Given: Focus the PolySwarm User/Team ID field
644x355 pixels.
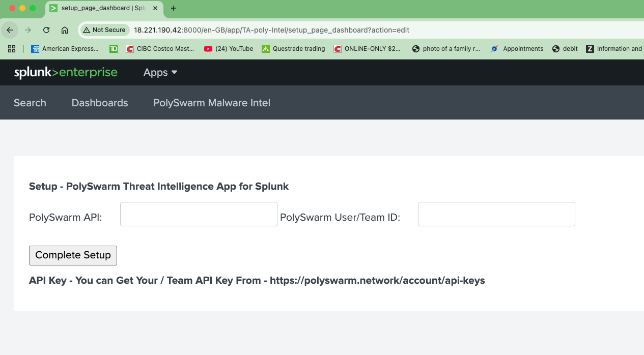Looking at the screenshot, I should pyautogui.click(x=496, y=214).
